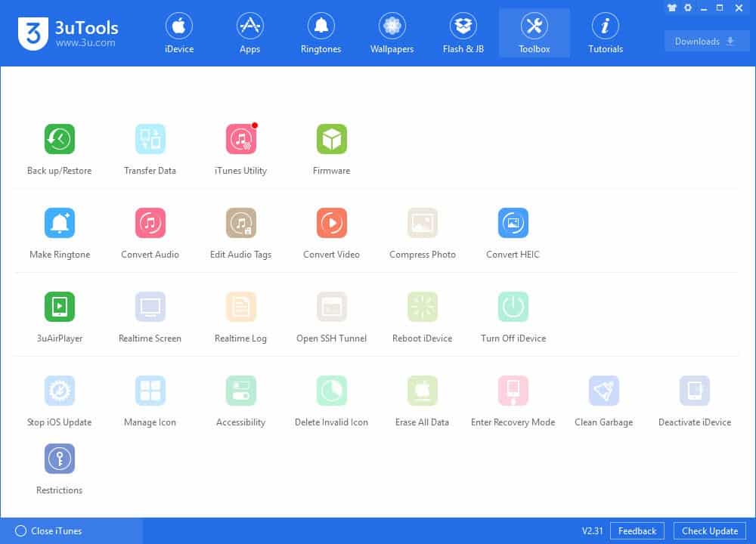Open iTunes Utility
Screen dimensions: 756x544
click(240, 140)
